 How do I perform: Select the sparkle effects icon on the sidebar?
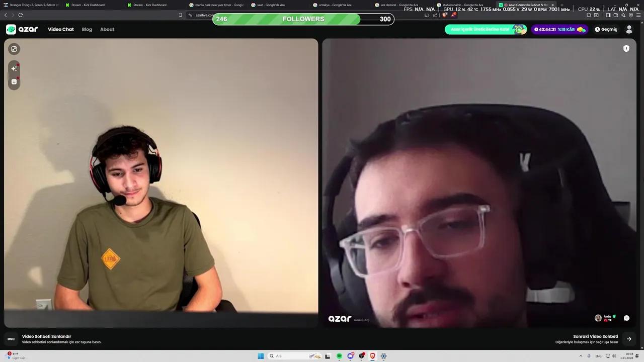pos(14,68)
